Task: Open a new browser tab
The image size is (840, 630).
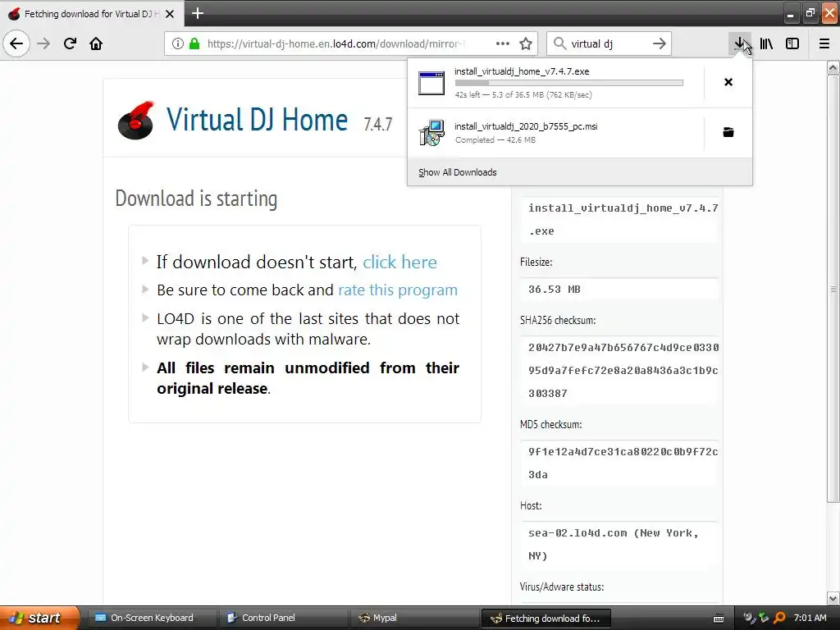Action: (x=198, y=13)
